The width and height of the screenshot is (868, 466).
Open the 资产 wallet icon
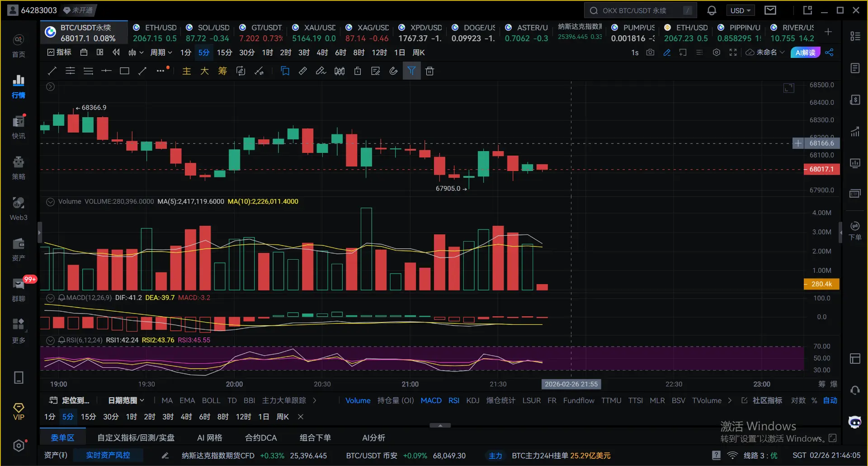[x=19, y=249]
